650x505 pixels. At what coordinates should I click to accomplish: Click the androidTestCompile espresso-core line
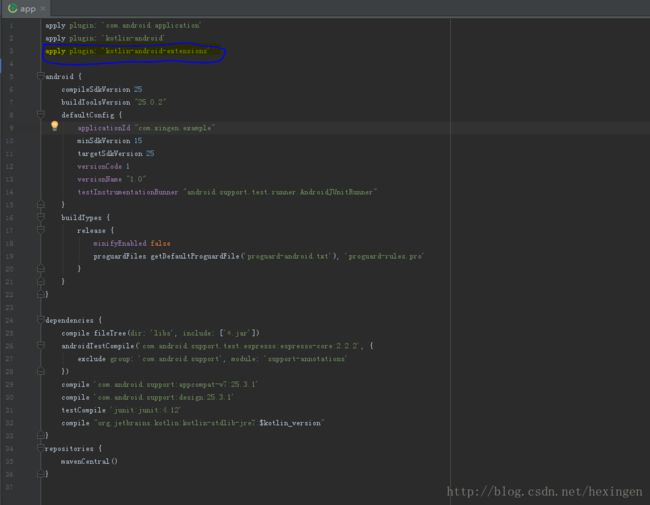217,346
